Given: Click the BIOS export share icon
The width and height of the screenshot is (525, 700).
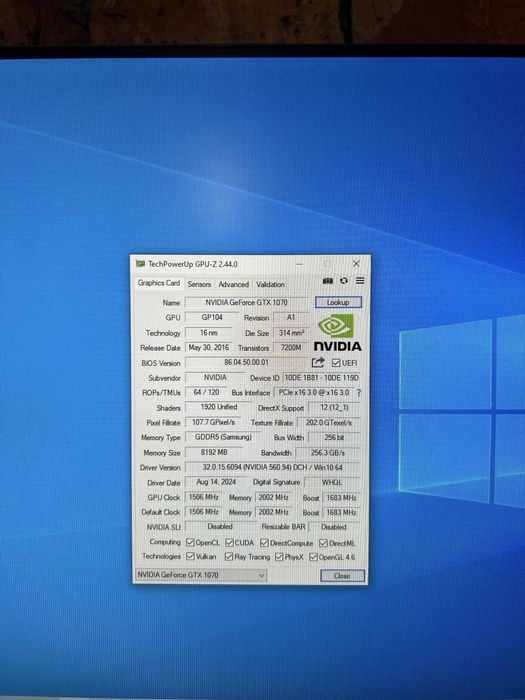Looking at the screenshot, I should pos(318,362).
